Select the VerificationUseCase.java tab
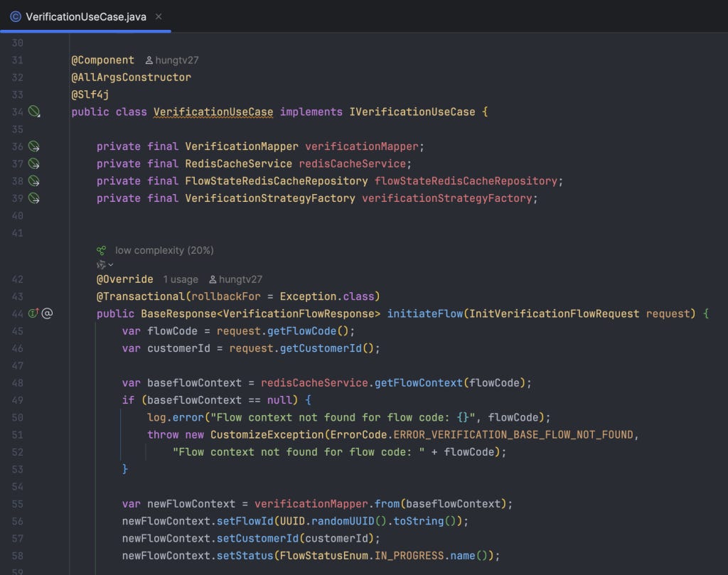This screenshot has width=728, height=575. point(86,17)
